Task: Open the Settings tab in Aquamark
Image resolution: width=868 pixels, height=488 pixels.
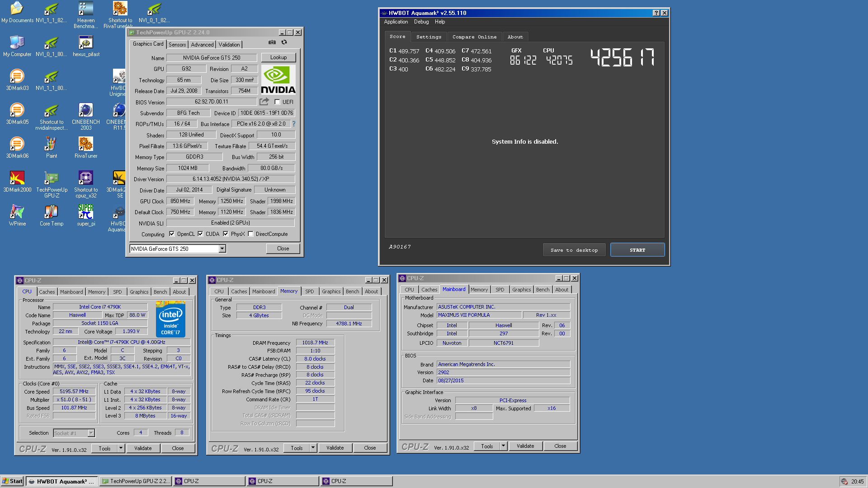Action: coord(429,37)
